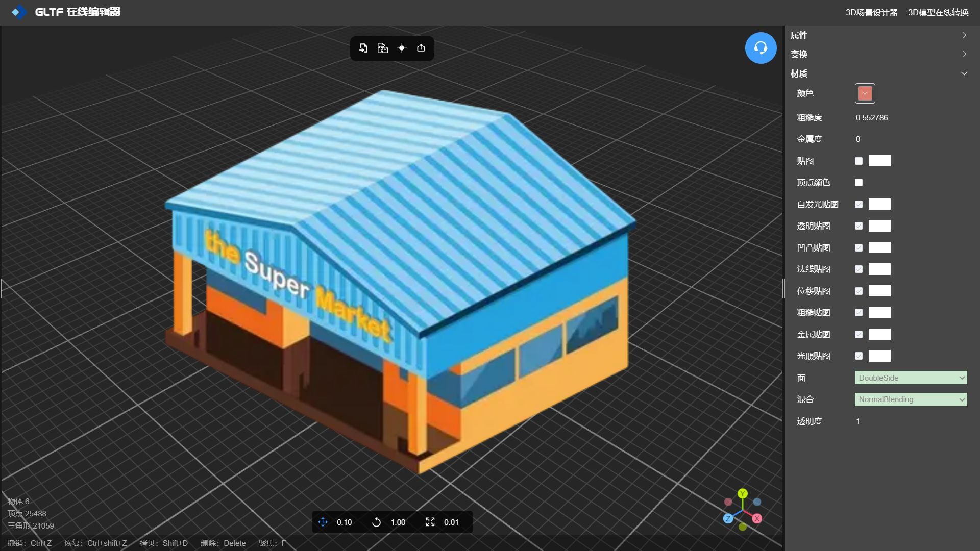Image resolution: width=980 pixels, height=551 pixels.
Task: Click the export upload icon
Action: point(421,48)
